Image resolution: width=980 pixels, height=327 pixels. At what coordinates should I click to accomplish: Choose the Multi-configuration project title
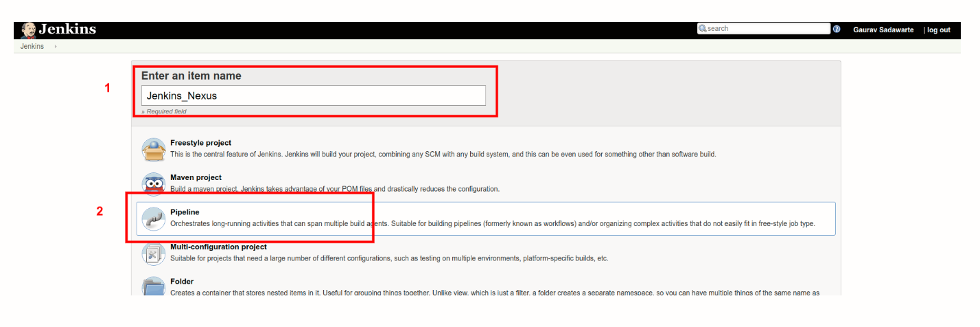tap(218, 247)
